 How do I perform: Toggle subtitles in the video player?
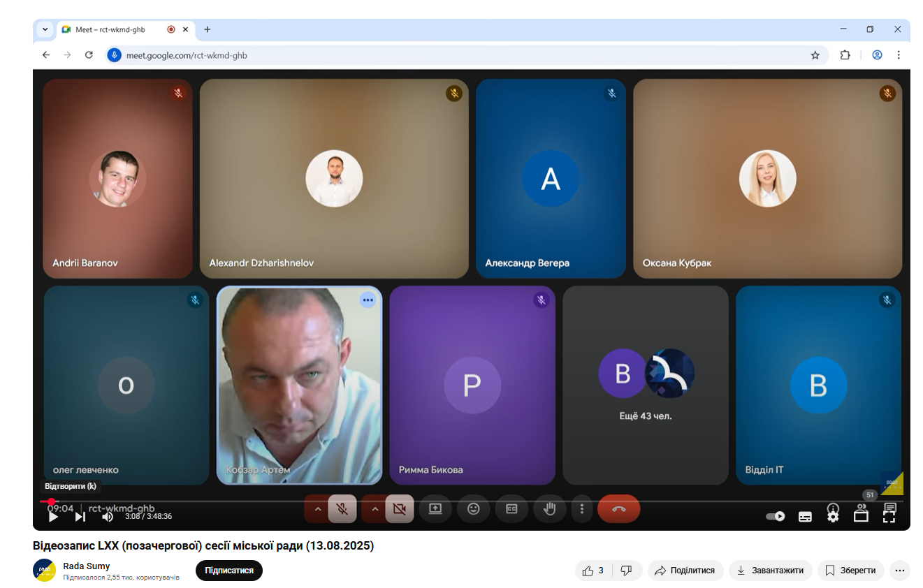tap(805, 517)
